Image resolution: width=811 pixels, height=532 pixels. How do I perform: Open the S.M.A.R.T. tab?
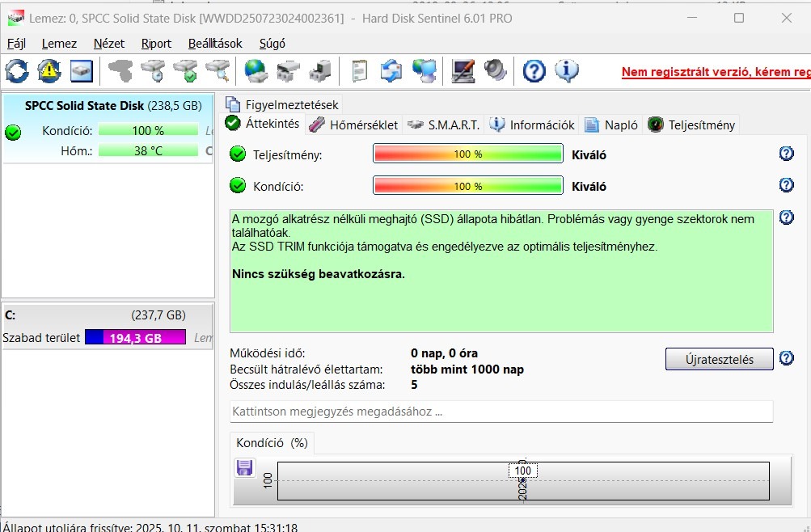pyautogui.click(x=444, y=125)
